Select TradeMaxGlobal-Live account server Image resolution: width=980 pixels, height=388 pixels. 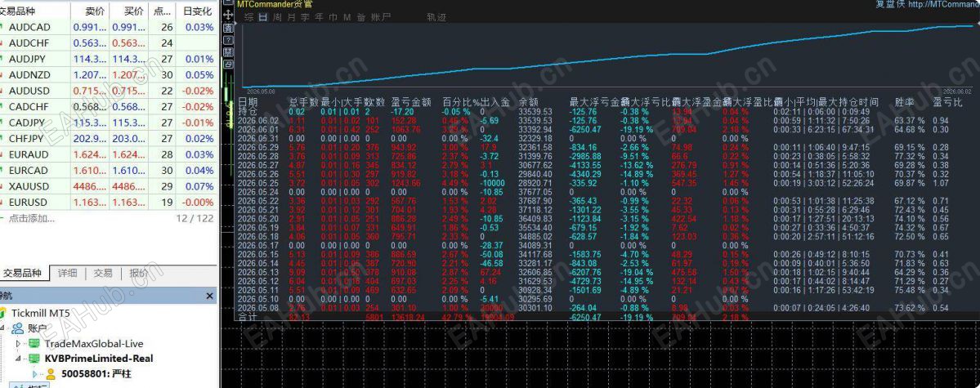[94, 344]
